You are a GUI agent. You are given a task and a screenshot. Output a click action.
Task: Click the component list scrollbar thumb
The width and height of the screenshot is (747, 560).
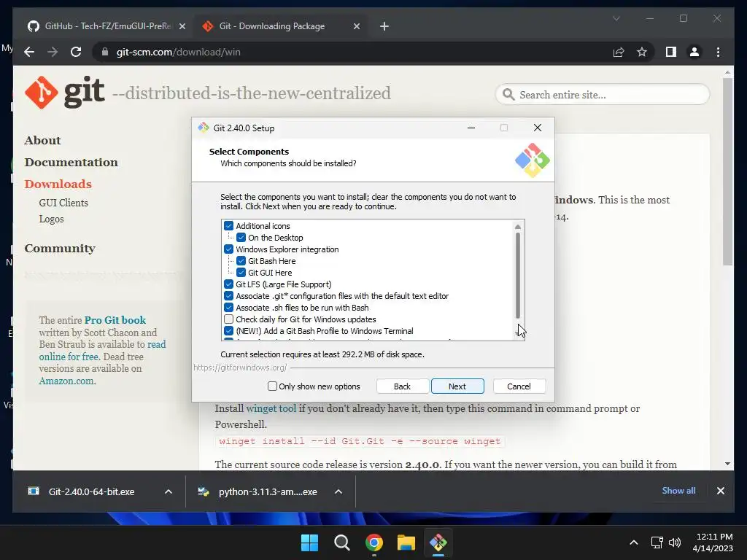point(518,275)
